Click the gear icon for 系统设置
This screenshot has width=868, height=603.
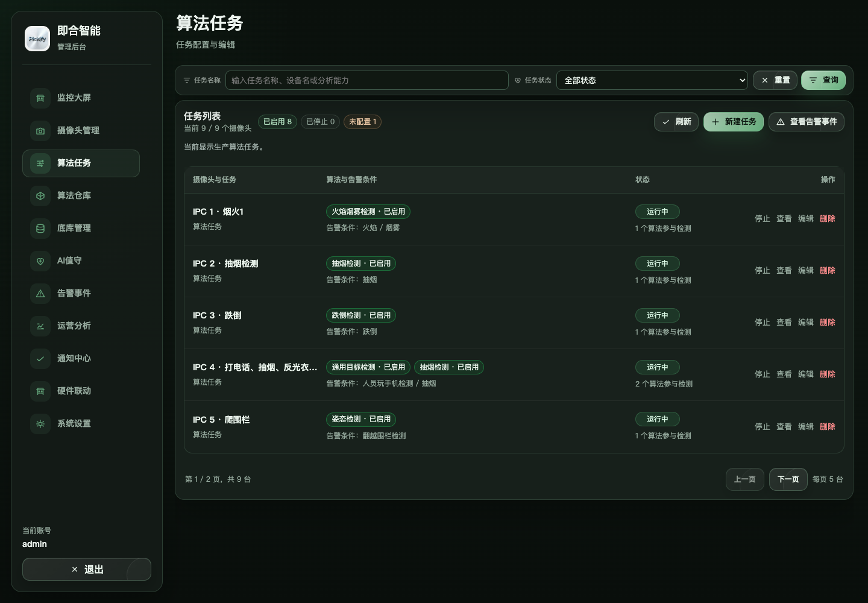(40, 423)
